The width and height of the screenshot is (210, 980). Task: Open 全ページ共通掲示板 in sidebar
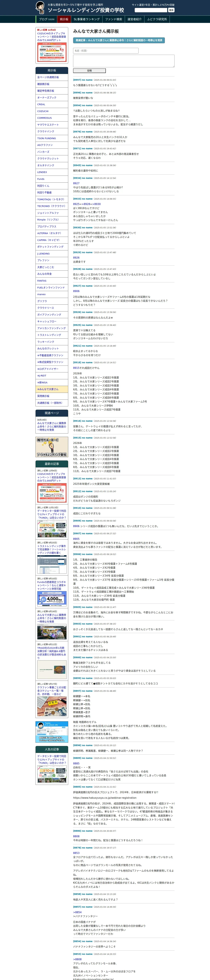click(52, 77)
